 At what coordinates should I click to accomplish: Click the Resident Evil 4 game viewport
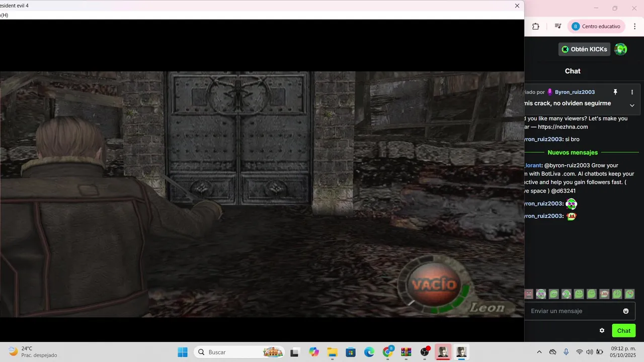coord(262,194)
